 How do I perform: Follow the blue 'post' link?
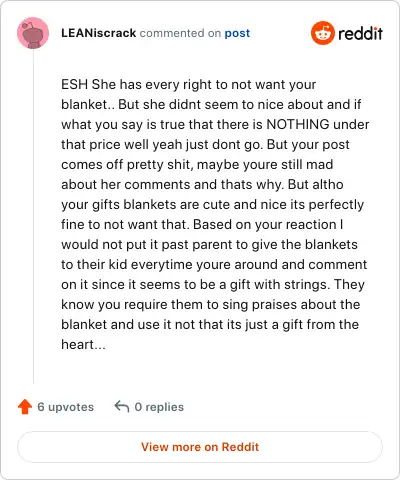click(x=237, y=33)
